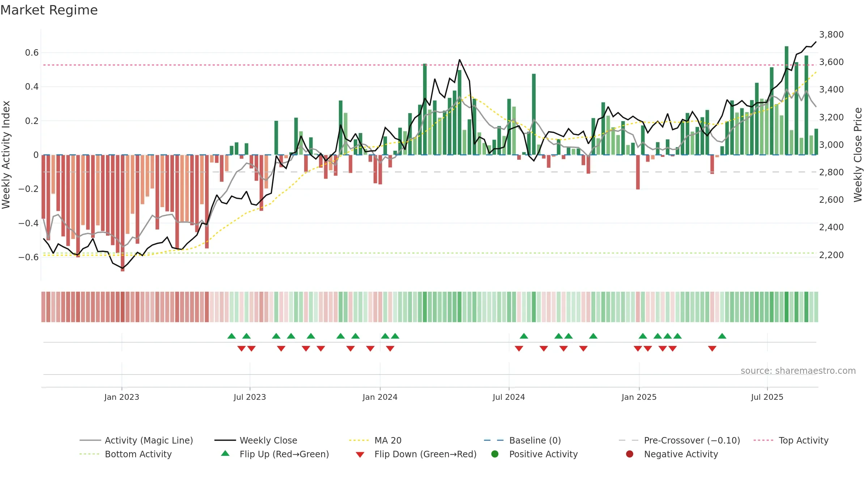Click the last flip-up triangle before Jul 2025

click(x=722, y=336)
